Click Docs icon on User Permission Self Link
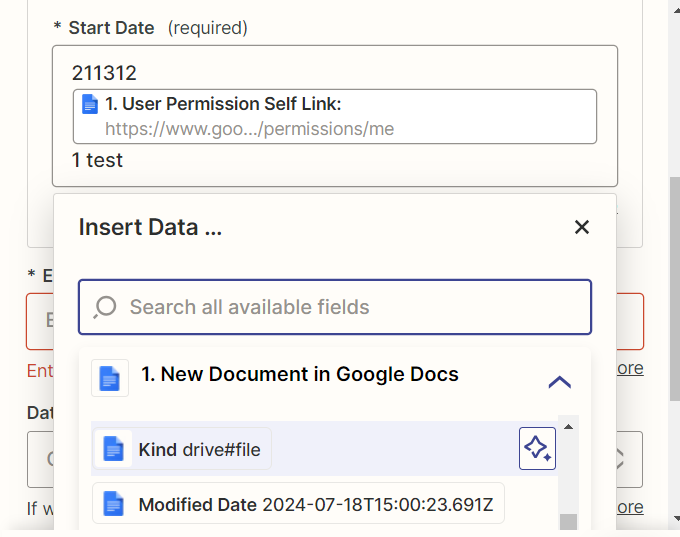Image resolution: width=680 pixels, height=537 pixels. click(91, 104)
